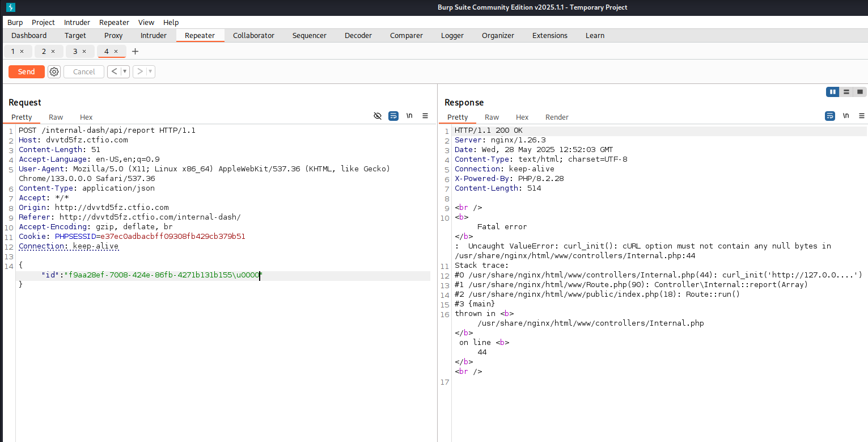
Task: Select side-by-side split layout icon
Action: pos(832,92)
